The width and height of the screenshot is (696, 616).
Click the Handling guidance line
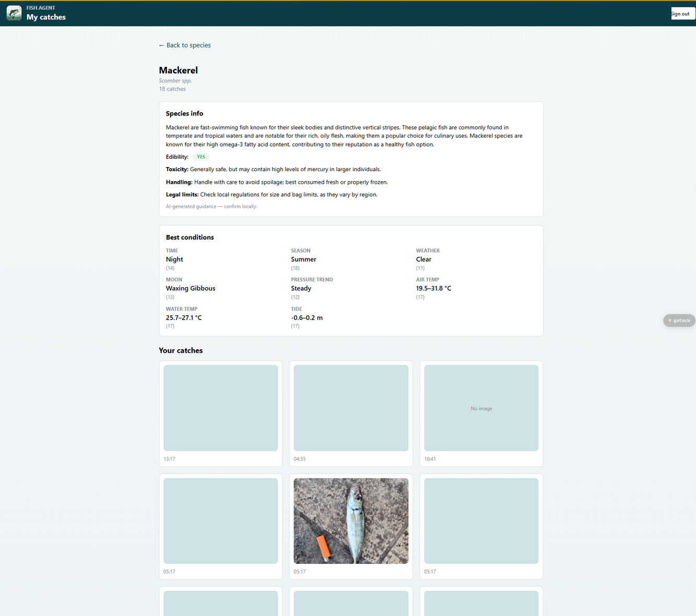277,182
